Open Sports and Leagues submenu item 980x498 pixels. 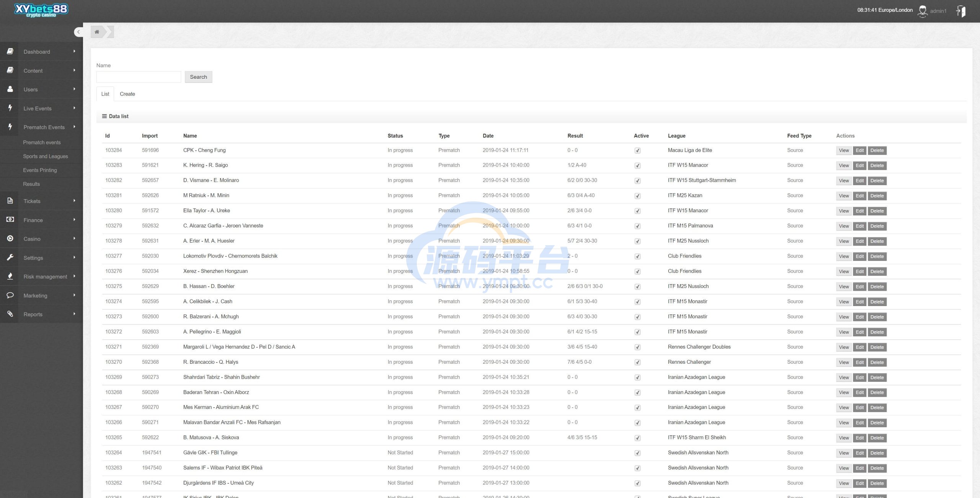click(x=45, y=156)
